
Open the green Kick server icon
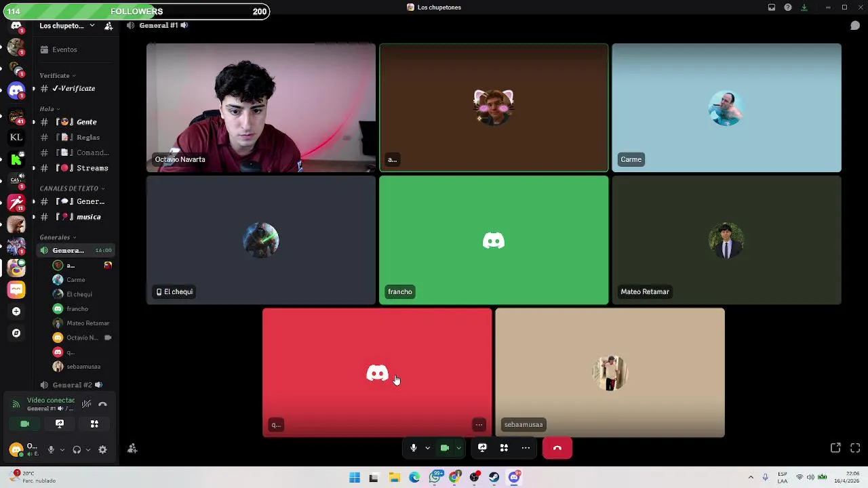click(16, 159)
